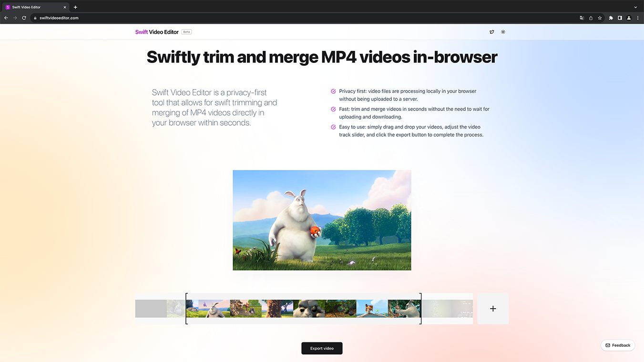This screenshot has height=362, width=644.
Task: Click the right trim bracket handle
Action: pyautogui.click(x=420, y=309)
